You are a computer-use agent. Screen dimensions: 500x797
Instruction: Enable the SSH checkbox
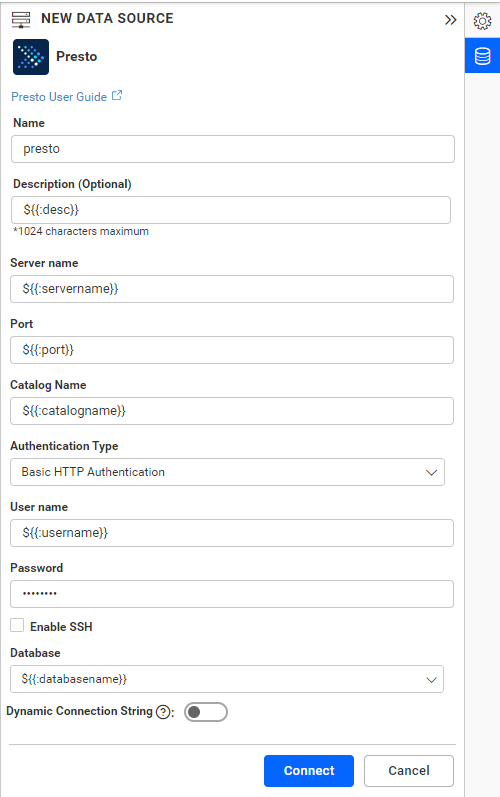click(17, 625)
